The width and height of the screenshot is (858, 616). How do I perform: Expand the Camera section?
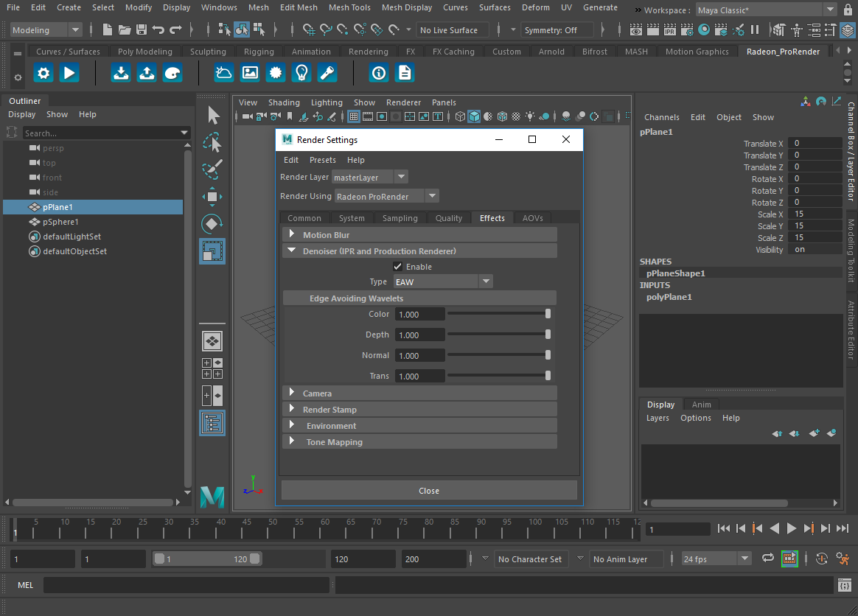[x=292, y=393]
